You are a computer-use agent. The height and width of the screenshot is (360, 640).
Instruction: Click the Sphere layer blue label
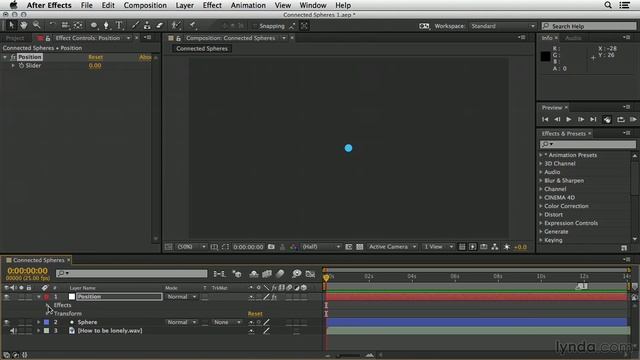click(46, 322)
